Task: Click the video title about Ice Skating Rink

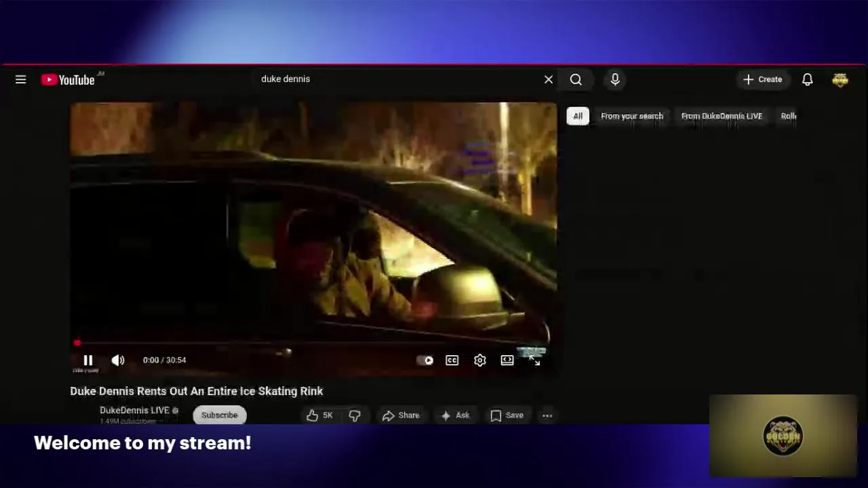Action: coord(197,391)
